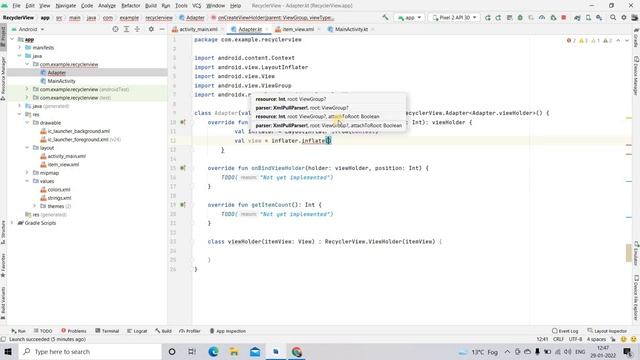This screenshot has width=640, height=360.
Task: Open the app run configuration dropdown
Action: (x=409, y=18)
